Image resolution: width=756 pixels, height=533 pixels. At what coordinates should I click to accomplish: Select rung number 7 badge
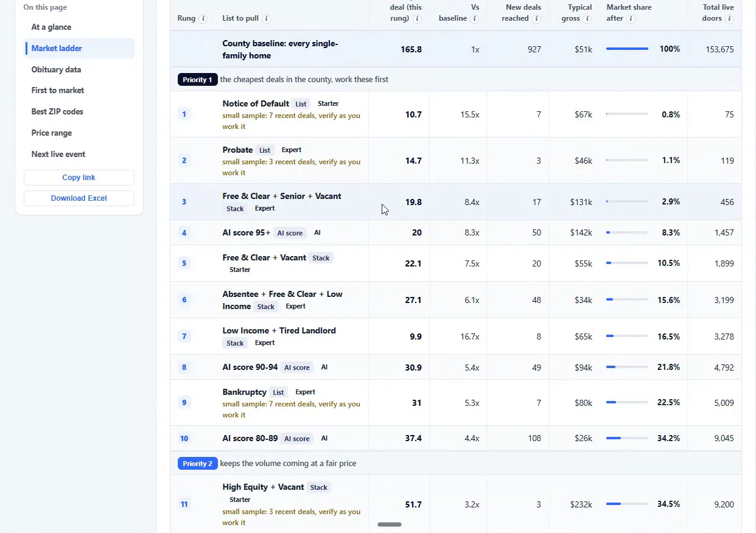coord(184,336)
